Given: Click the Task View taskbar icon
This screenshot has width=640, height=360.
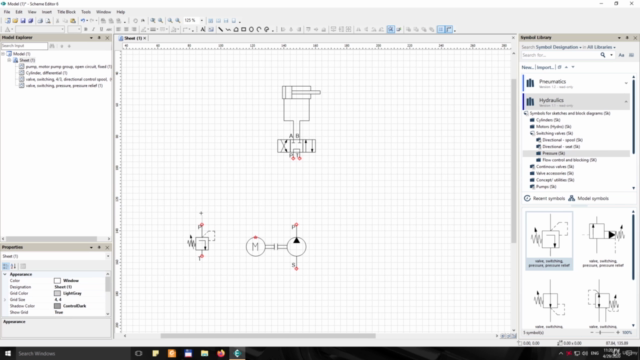Looking at the screenshot, I should point(138,353).
